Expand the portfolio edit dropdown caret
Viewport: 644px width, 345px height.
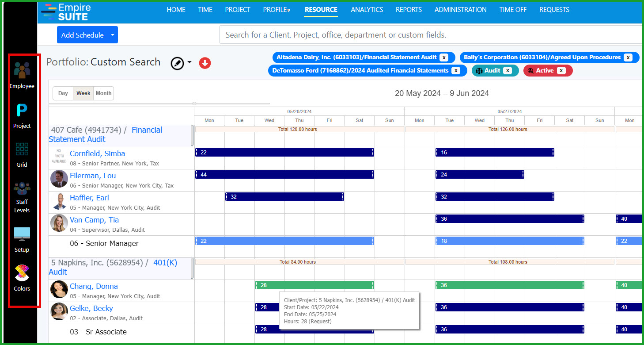pos(189,62)
